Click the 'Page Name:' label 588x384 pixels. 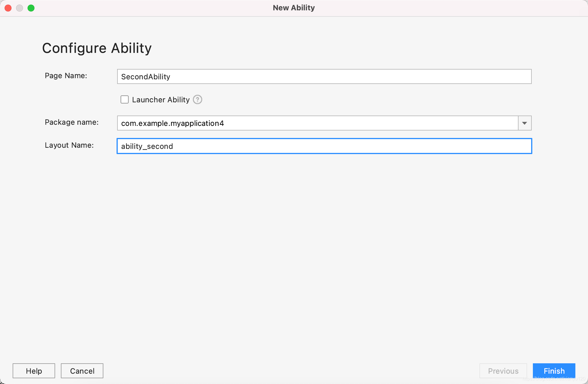point(66,76)
